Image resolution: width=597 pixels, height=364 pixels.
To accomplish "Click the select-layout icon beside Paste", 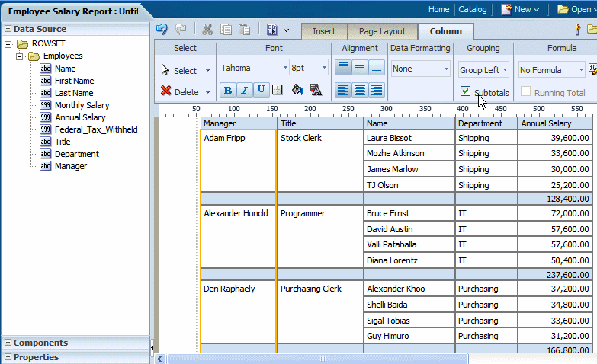I will (x=272, y=30).
